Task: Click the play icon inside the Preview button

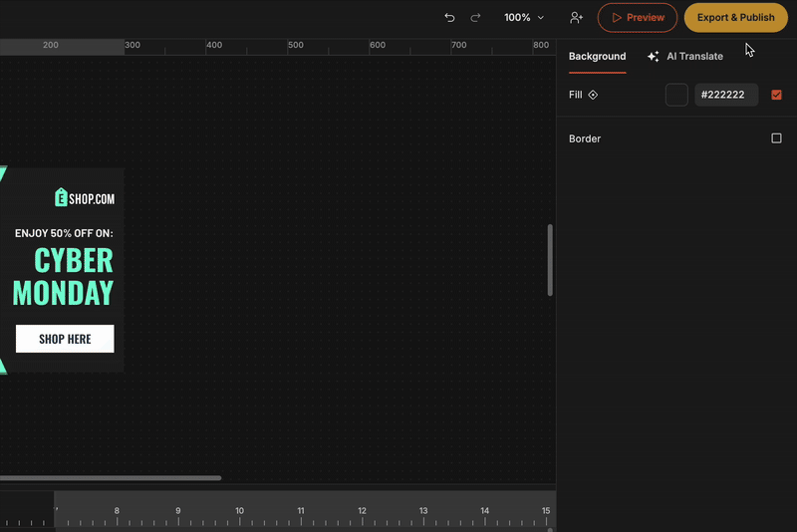Action: point(617,18)
